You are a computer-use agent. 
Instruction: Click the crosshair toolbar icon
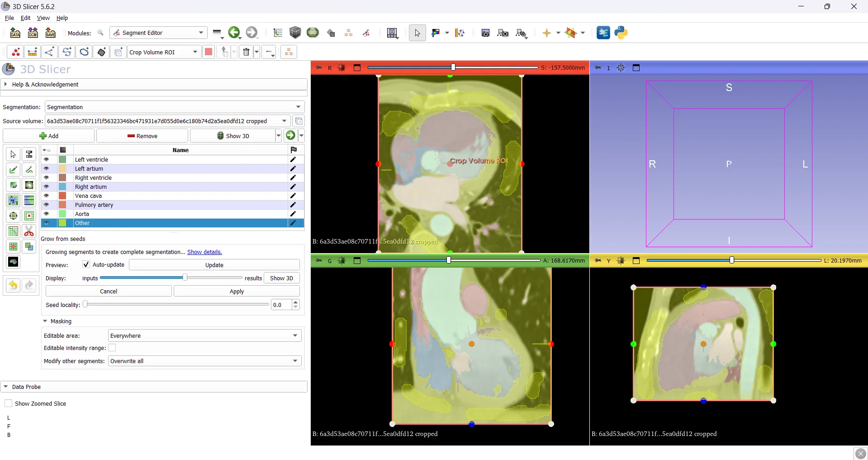pos(546,33)
